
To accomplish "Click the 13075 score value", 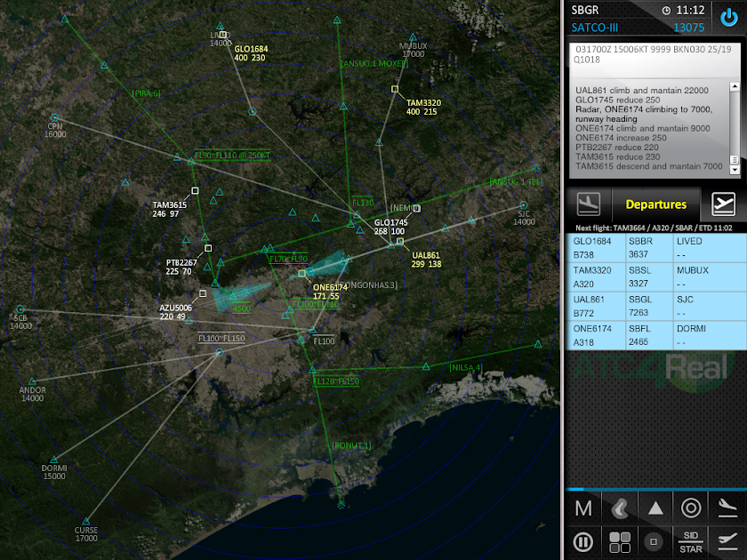I will click(689, 28).
